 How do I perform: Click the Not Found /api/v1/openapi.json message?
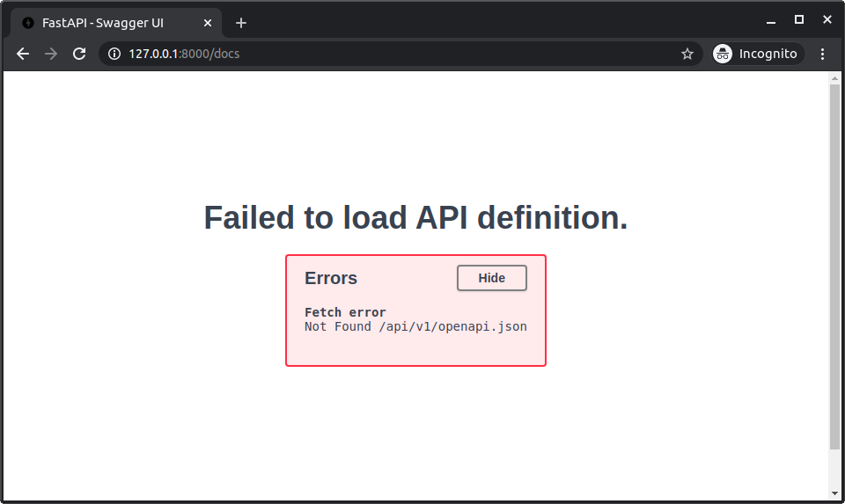point(415,326)
